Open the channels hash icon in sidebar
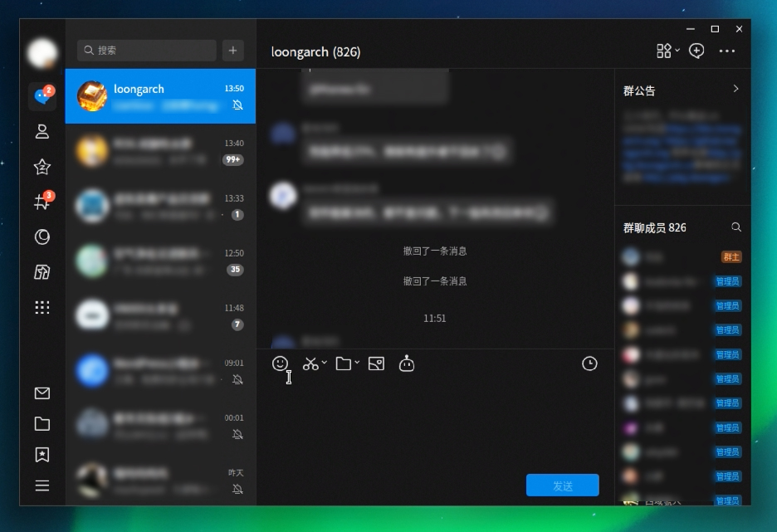Image resolution: width=777 pixels, height=532 pixels. (x=42, y=202)
